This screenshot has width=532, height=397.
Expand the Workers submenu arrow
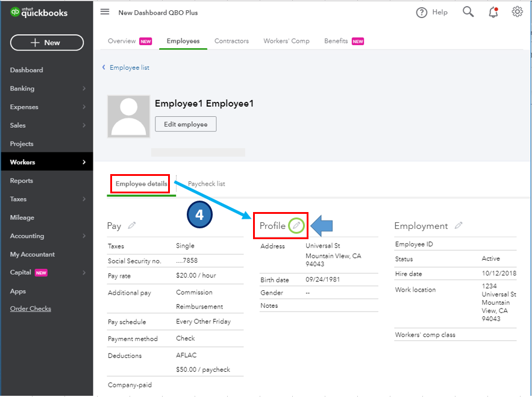point(84,162)
